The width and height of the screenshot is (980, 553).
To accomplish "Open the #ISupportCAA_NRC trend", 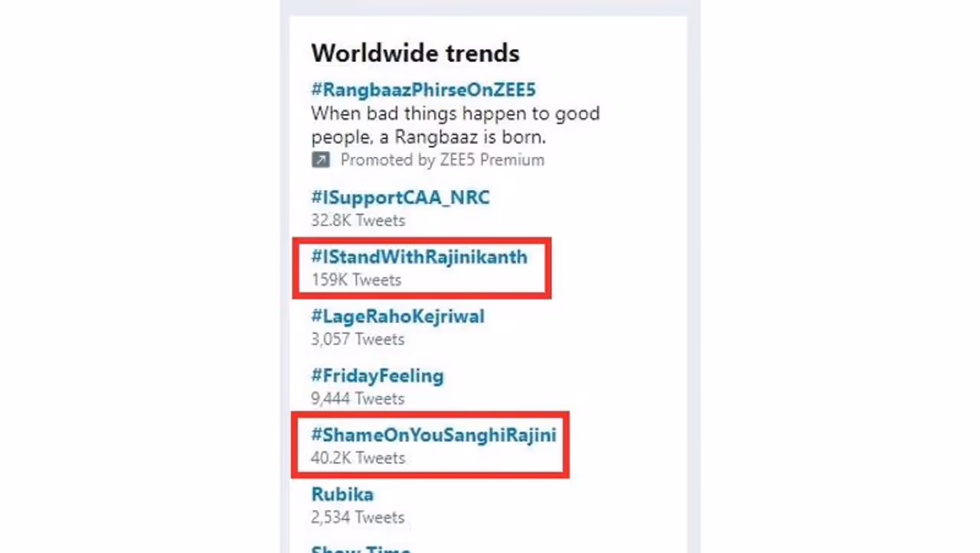I will pyautogui.click(x=400, y=198).
